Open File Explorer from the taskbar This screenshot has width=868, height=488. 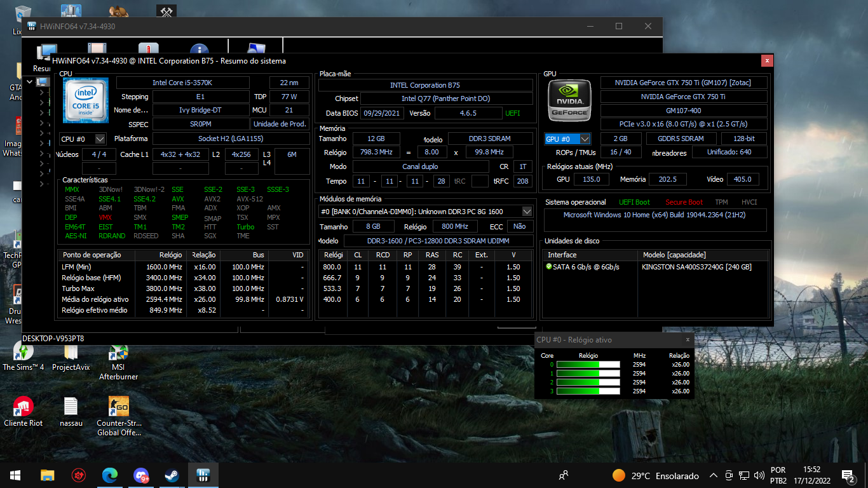47,475
